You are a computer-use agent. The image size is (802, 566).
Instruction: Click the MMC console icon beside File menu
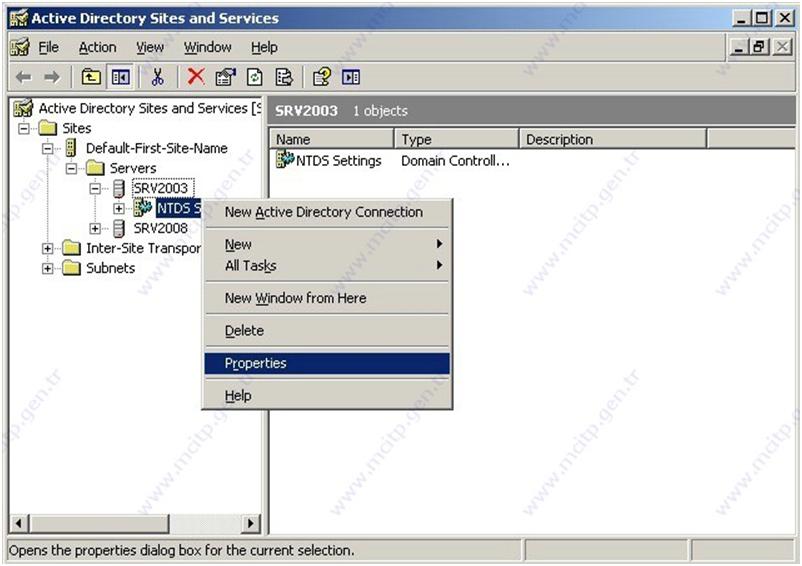[20, 48]
